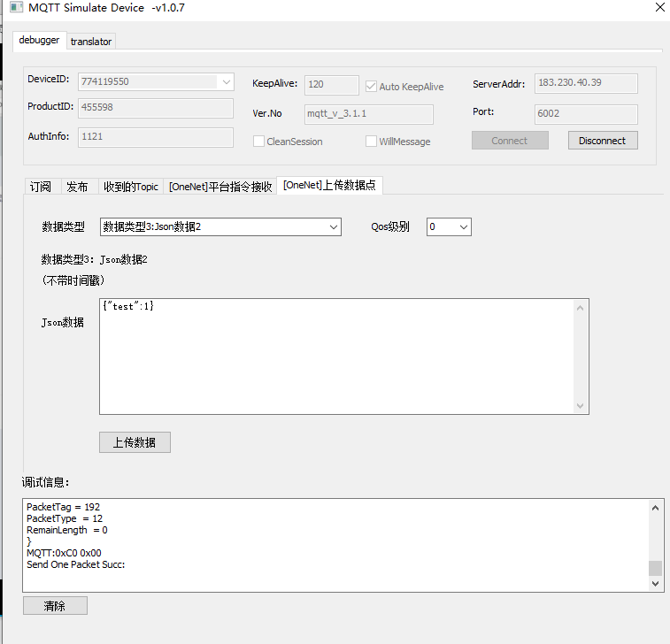670x644 pixels.
Task: Click the debug log scroll down arrow
Action: point(655,583)
